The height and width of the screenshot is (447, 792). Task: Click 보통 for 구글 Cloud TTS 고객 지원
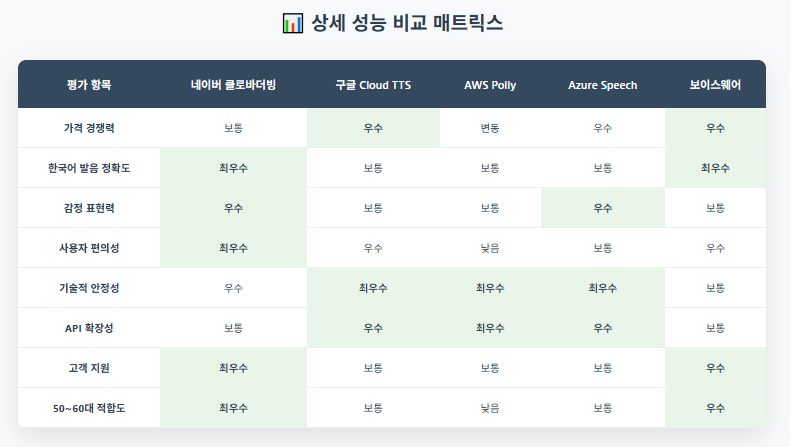[373, 368]
